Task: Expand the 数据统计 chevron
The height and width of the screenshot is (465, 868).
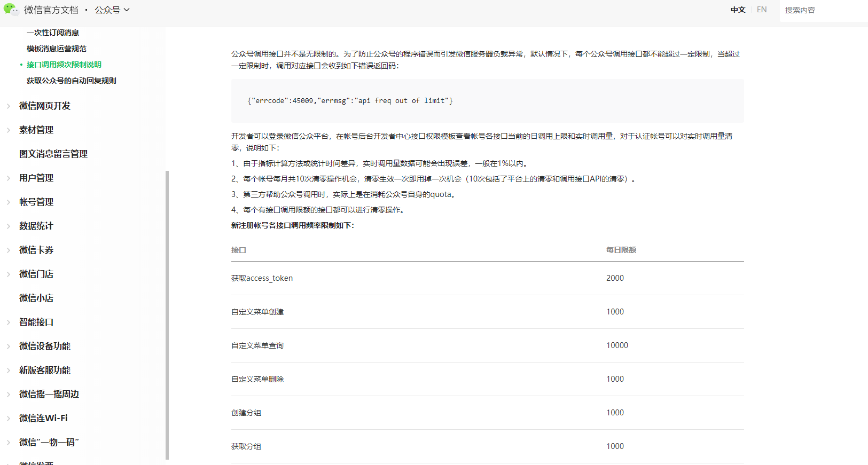Action: [x=9, y=226]
